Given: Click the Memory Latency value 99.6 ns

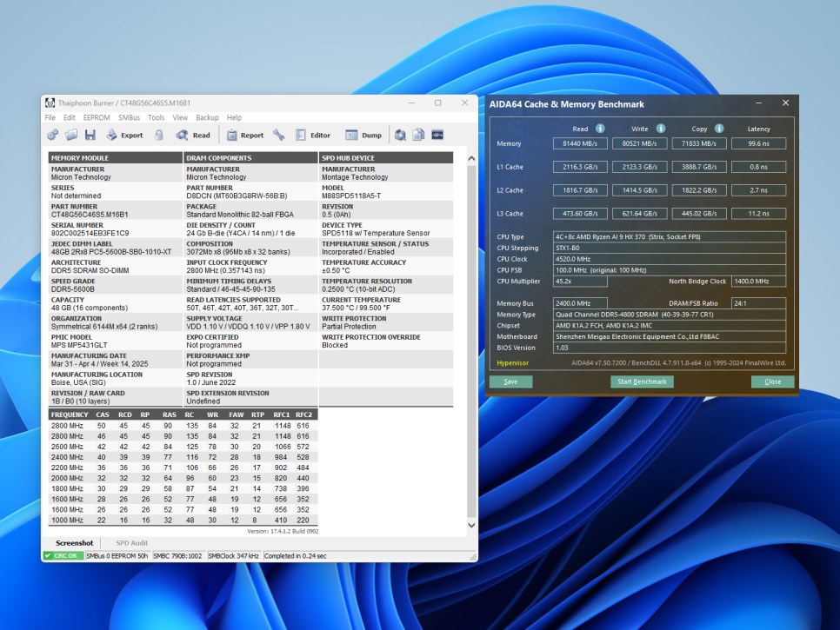Looking at the screenshot, I should 758,143.
